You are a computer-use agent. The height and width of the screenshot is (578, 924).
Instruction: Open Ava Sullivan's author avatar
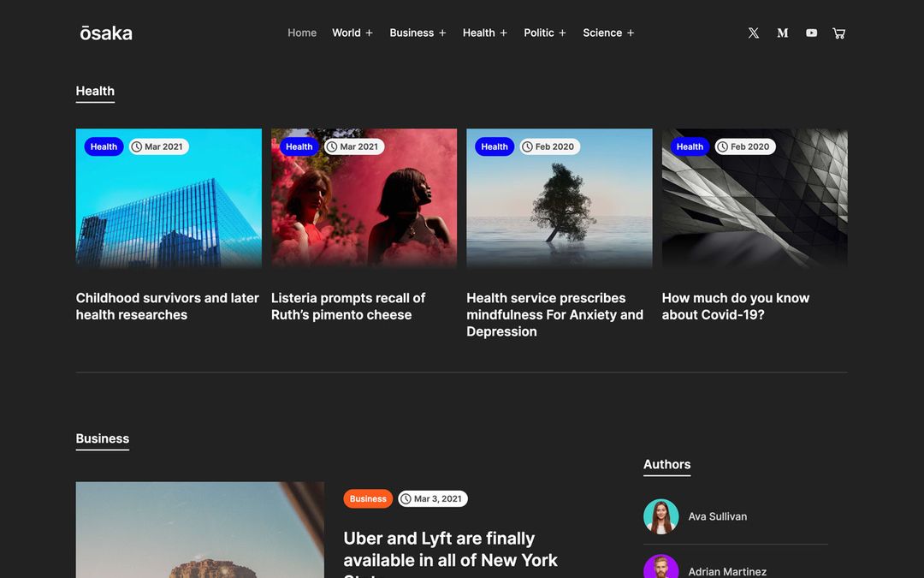pos(661,516)
